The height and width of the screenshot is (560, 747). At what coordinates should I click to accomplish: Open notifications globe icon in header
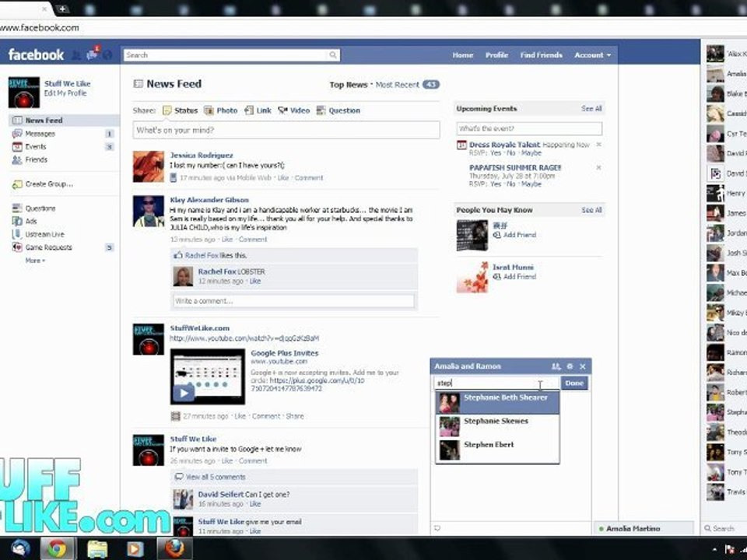[107, 55]
